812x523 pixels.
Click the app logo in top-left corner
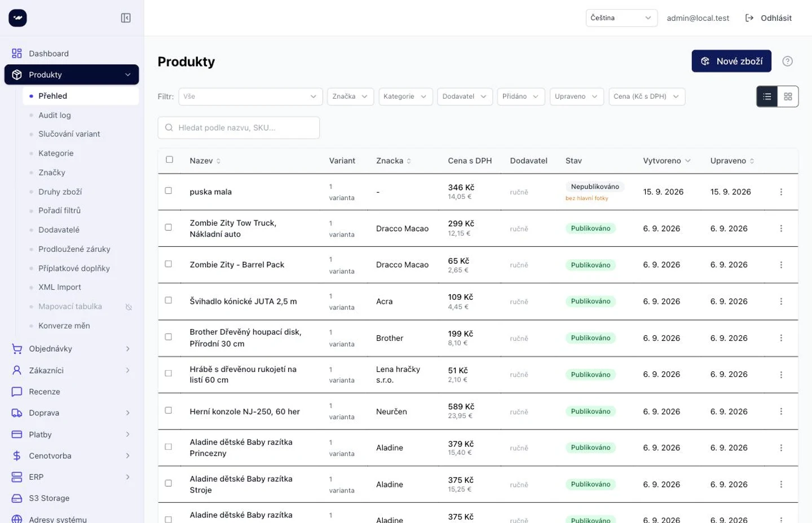(17, 18)
